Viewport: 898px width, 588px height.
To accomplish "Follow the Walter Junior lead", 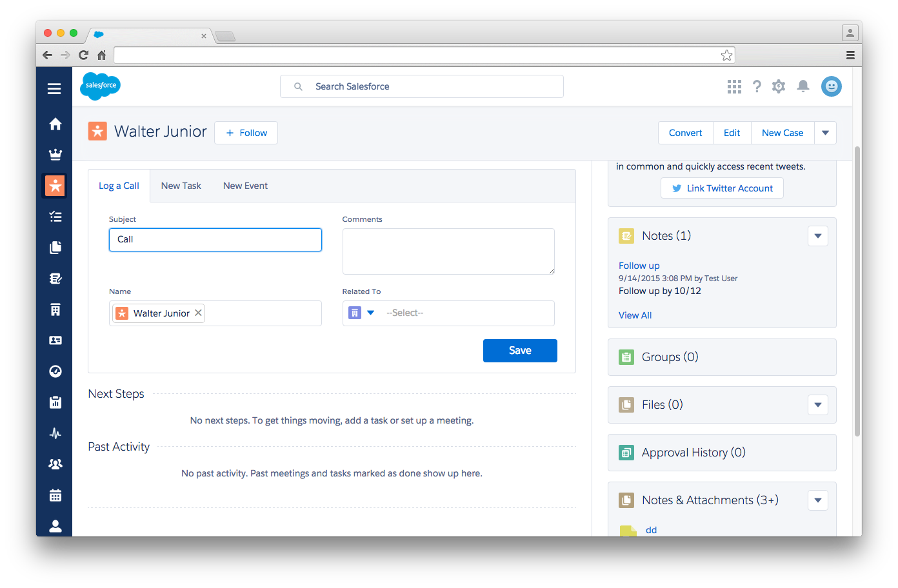I will [246, 133].
